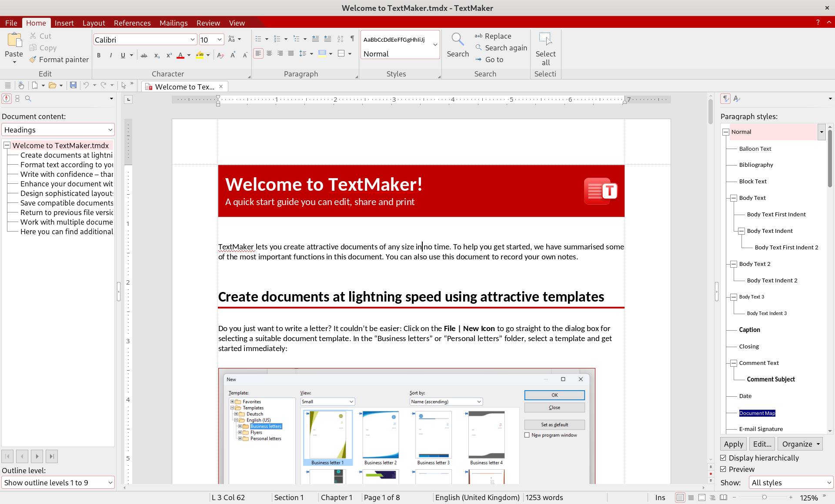Click the Italic formatting icon
Screen dimensions: 835x504
tap(110, 56)
